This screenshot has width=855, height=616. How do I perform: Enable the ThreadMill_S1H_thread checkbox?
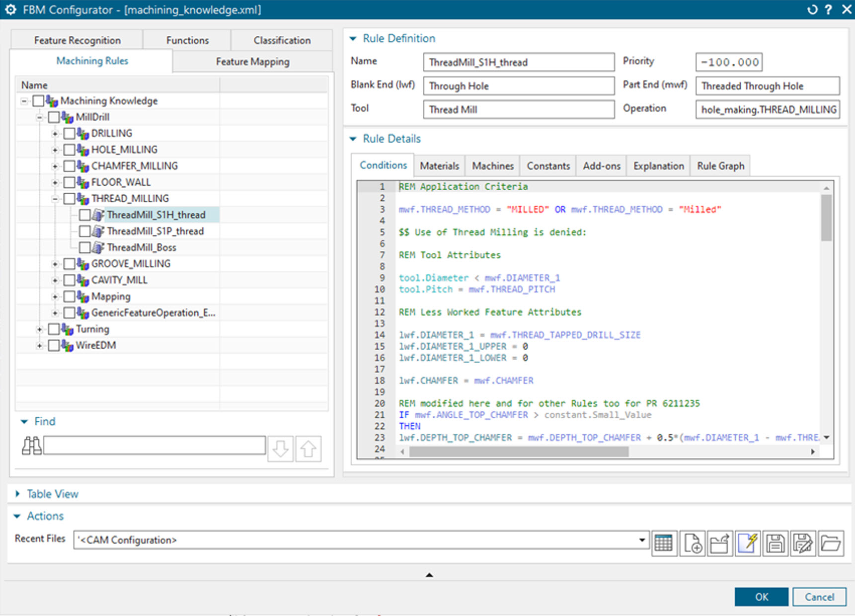click(84, 215)
